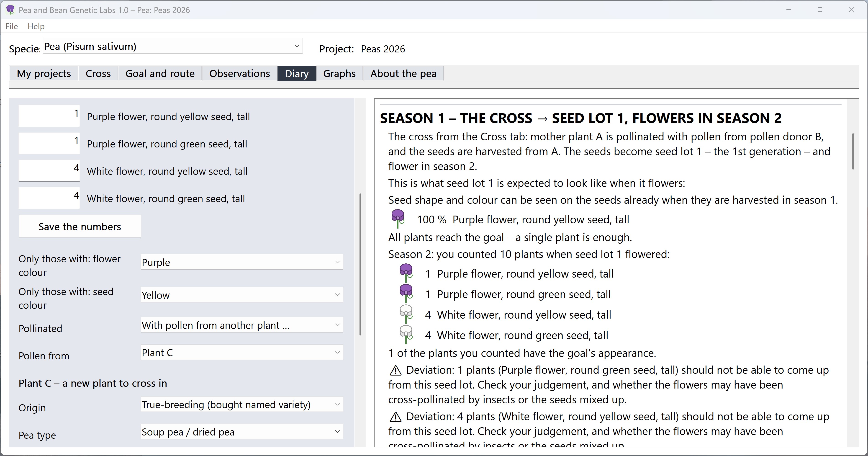Click the '100 % Purple flower, round yellow seed, tall' line

point(523,219)
